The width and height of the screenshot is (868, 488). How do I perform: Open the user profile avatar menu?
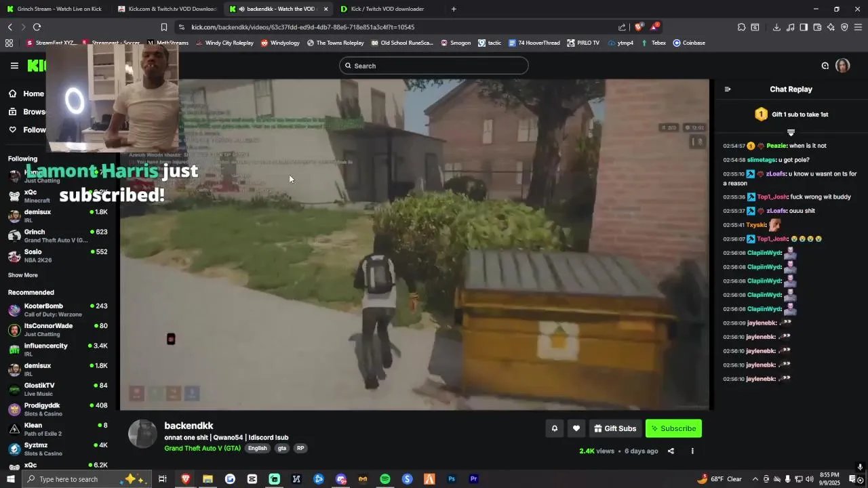tap(843, 66)
